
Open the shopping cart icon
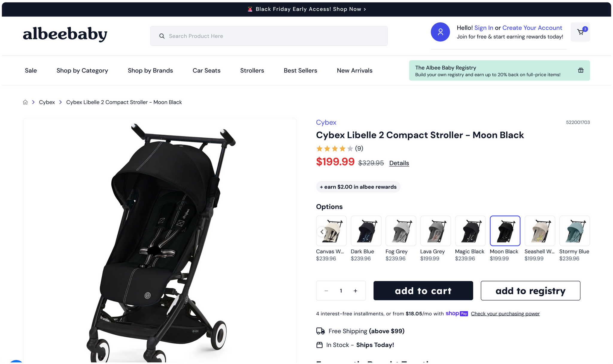pyautogui.click(x=580, y=32)
